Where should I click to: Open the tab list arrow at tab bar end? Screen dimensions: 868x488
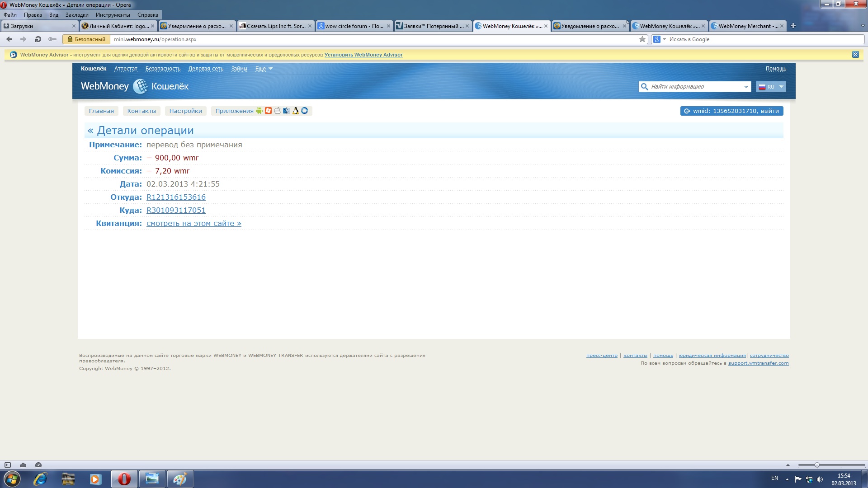click(x=862, y=26)
